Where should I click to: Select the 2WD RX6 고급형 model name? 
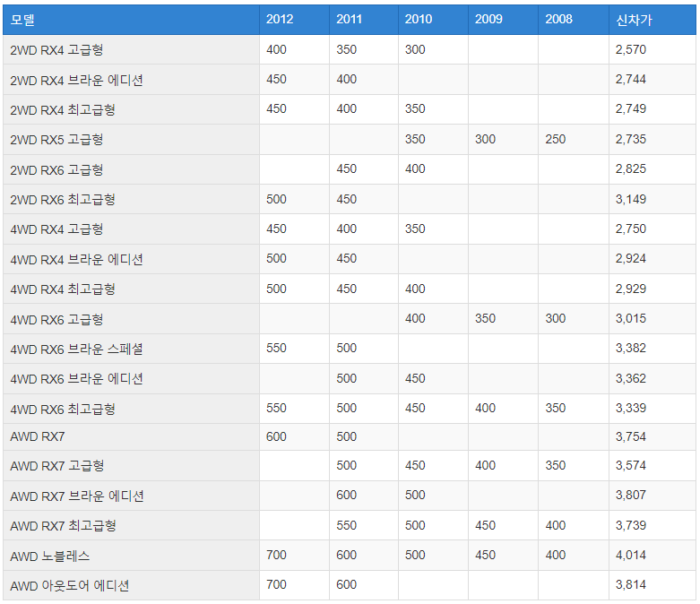pos(56,169)
